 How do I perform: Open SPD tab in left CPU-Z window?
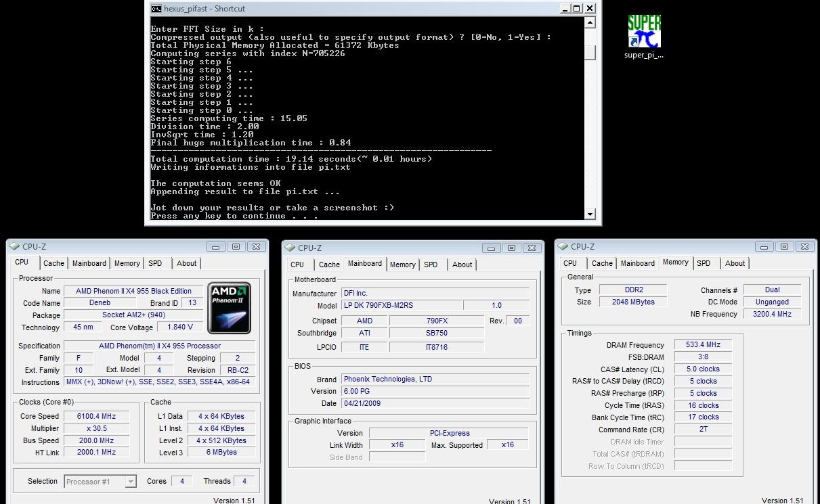click(x=155, y=264)
